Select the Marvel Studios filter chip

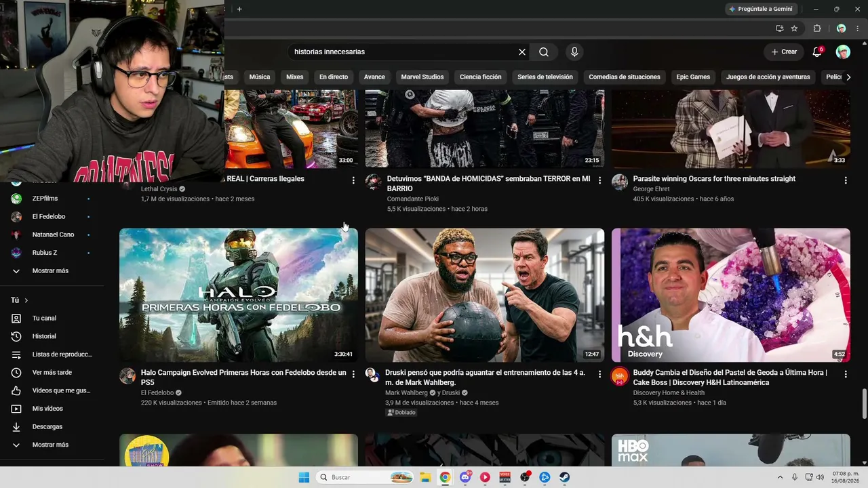(422, 77)
